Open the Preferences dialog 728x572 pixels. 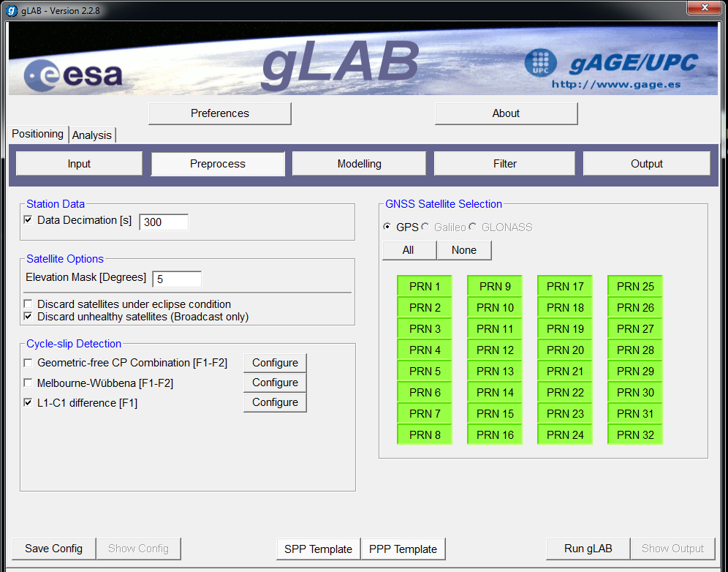219,113
